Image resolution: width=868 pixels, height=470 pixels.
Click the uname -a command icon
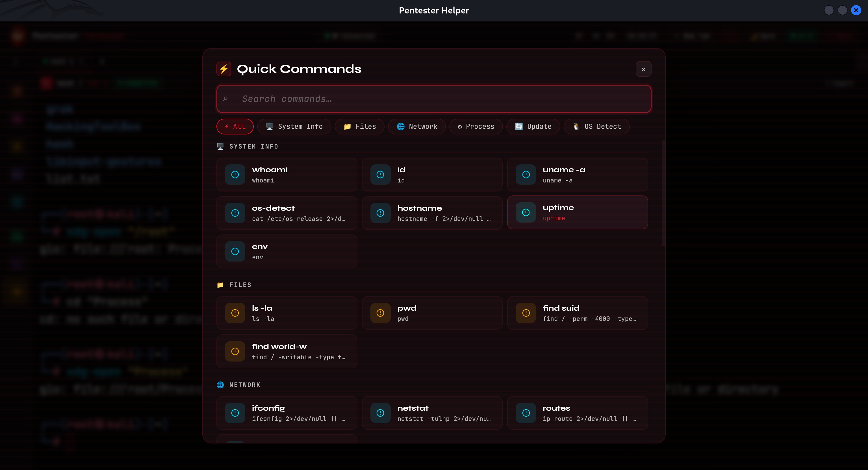tap(526, 175)
